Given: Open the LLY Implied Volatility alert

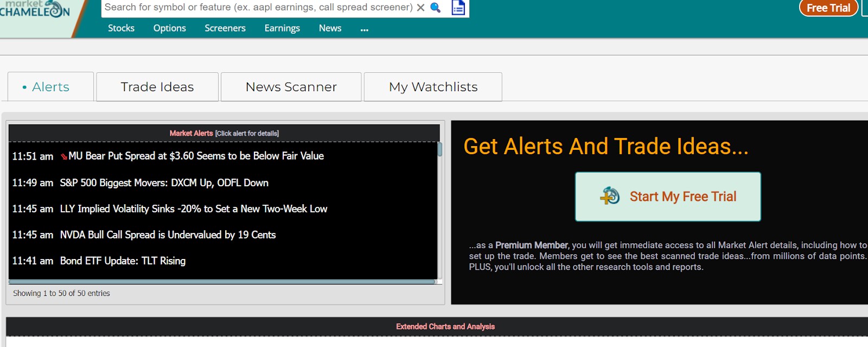Looking at the screenshot, I should (193, 209).
